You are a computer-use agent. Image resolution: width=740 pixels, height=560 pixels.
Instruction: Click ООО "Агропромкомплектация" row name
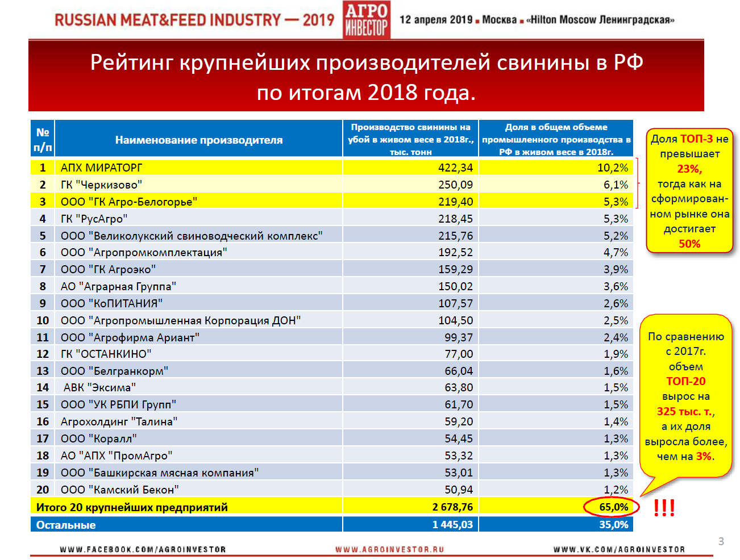(144, 252)
